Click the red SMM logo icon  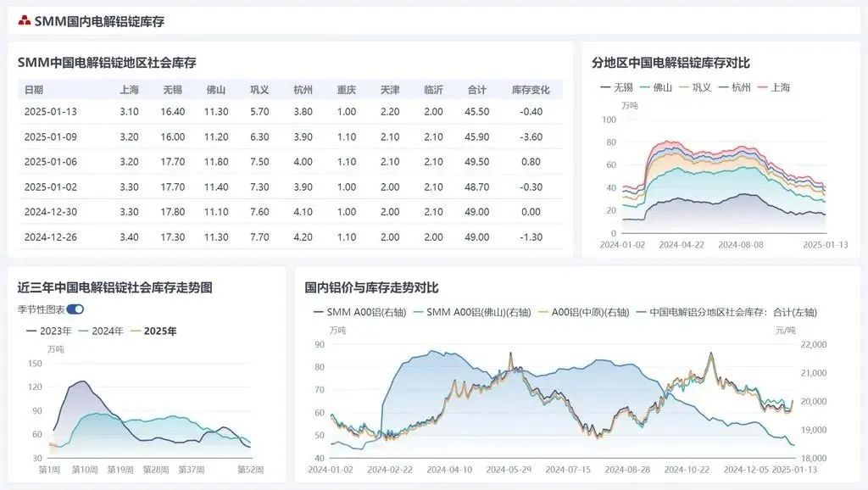(x=25, y=21)
